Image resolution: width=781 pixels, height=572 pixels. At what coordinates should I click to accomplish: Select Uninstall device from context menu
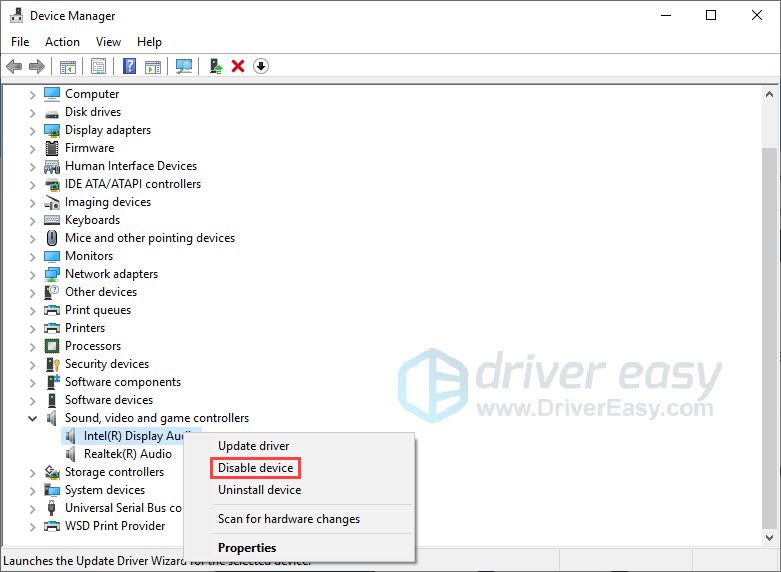[259, 490]
